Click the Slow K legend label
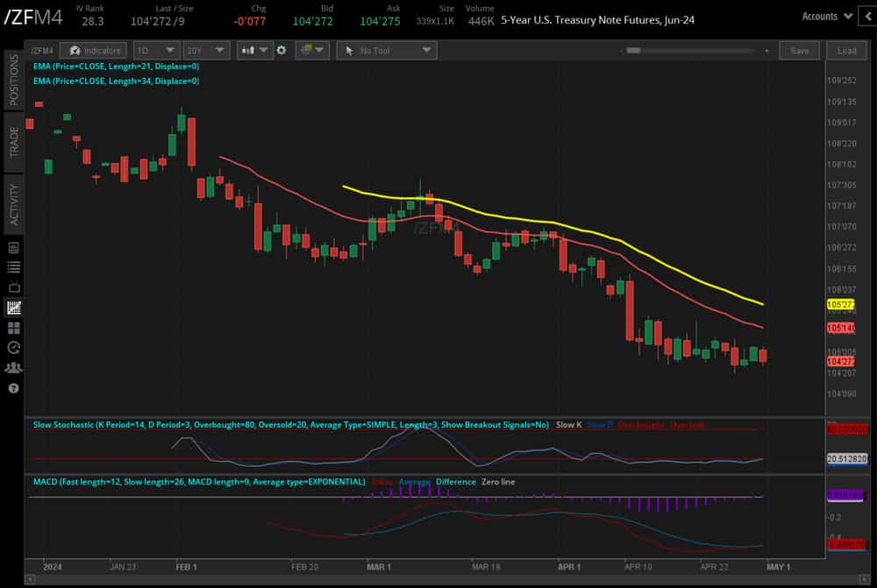Screen dimensions: 877x588 [569, 425]
